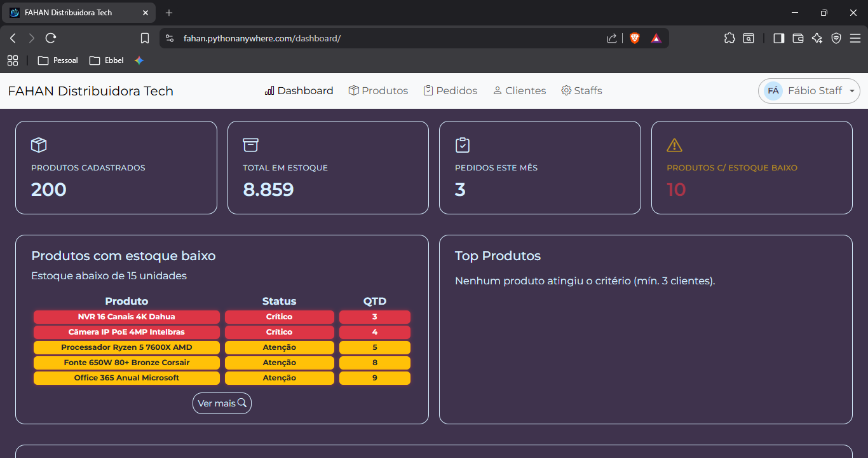The image size is (868, 458).
Task: Select the Câmera IP PoE 4MP Intelbras row
Action: [222, 332]
